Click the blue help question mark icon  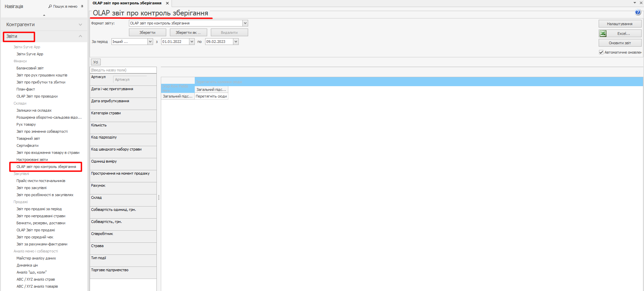pyautogui.click(x=638, y=12)
